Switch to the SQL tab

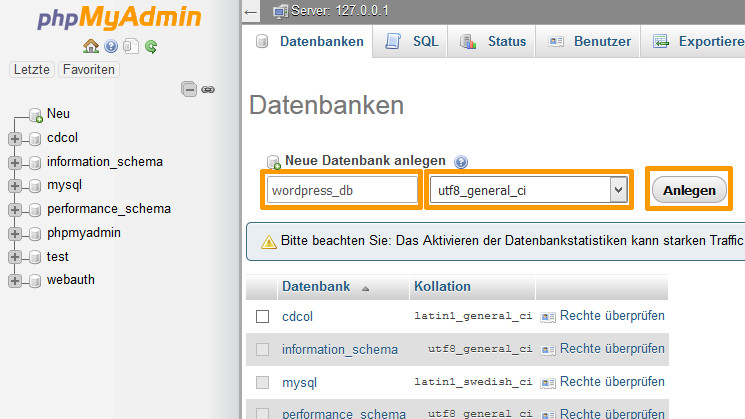(x=410, y=42)
